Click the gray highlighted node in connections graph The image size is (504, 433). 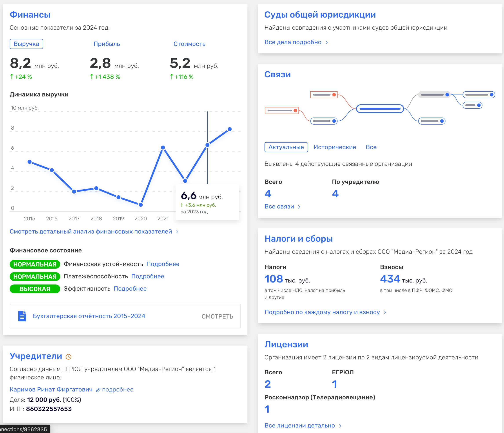click(434, 95)
